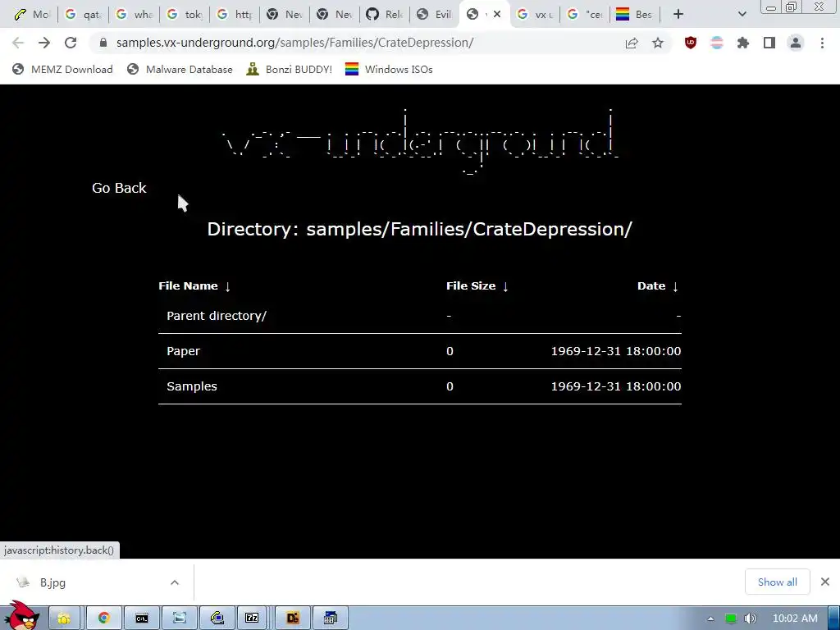Reload the current page
The height and width of the screenshot is (630, 840).
pos(71,43)
